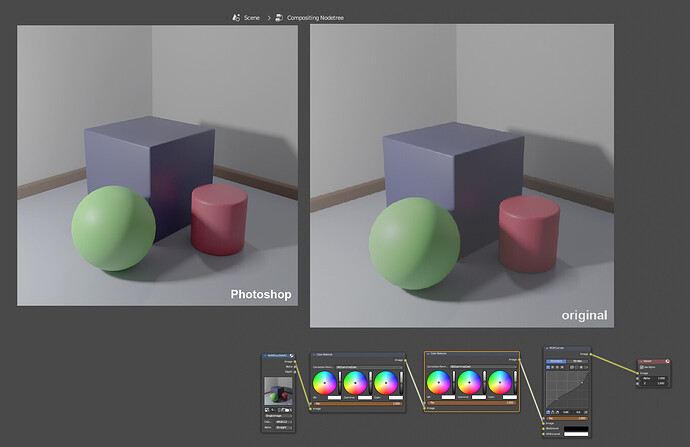Click Gain color wheel in unselected Color Balance
Screen dimensions: 690x447
click(x=386, y=383)
